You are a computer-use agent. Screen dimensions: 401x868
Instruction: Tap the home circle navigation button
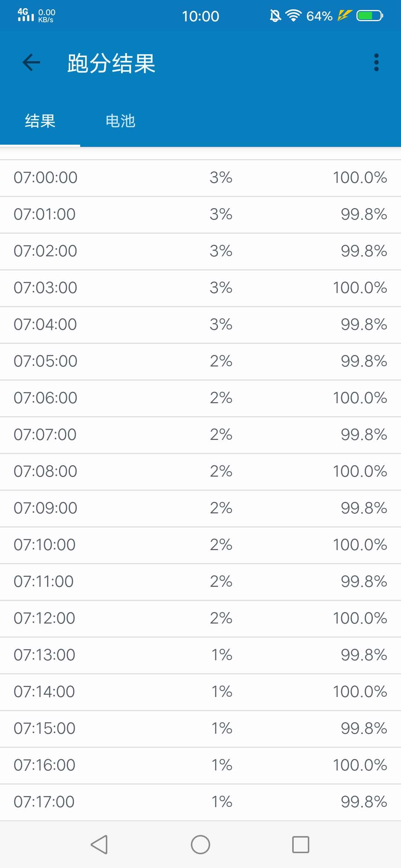coord(200,845)
